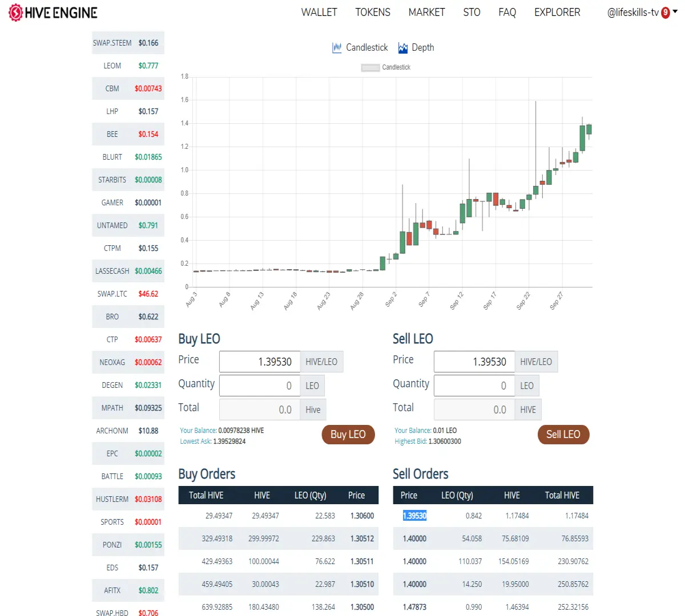Select CTPM token row
This screenshot has height=616, width=685.
coord(128,248)
